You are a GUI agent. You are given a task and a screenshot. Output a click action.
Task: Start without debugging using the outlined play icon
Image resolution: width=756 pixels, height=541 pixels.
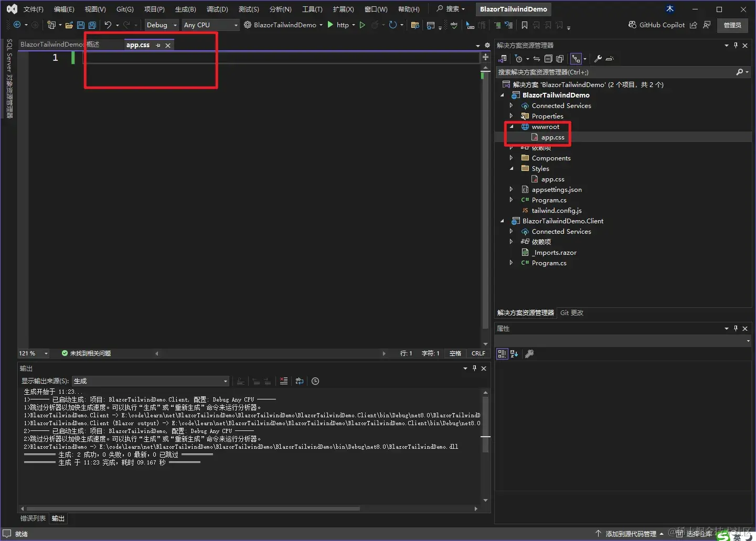click(362, 25)
